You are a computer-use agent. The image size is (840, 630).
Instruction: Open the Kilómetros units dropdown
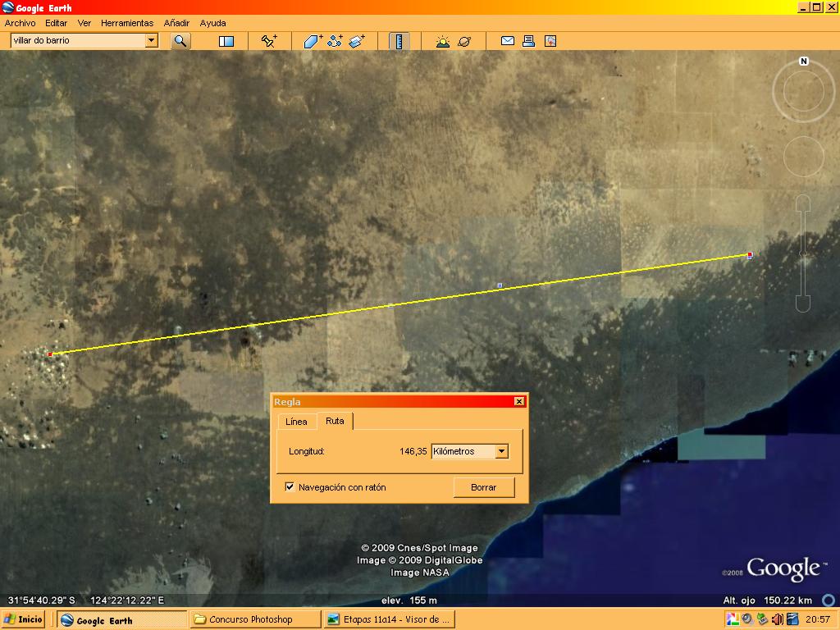pos(470,451)
